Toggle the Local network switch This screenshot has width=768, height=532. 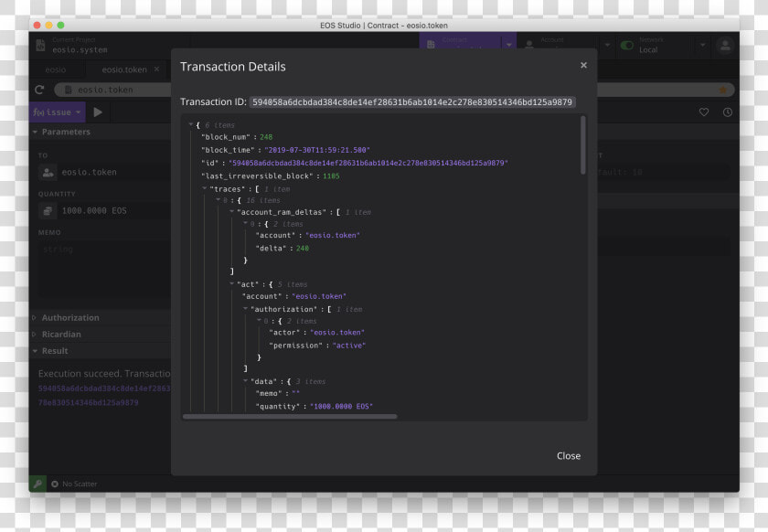pyautogui.click(x=626, y=45)
